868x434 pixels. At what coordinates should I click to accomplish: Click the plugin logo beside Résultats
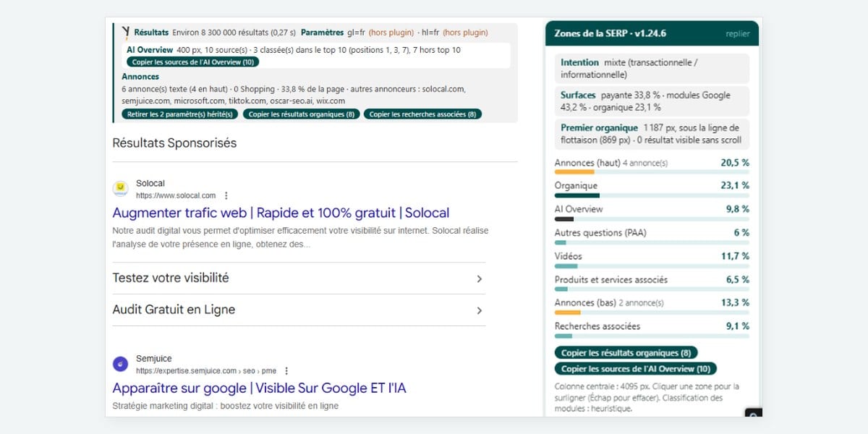point(126,32)
